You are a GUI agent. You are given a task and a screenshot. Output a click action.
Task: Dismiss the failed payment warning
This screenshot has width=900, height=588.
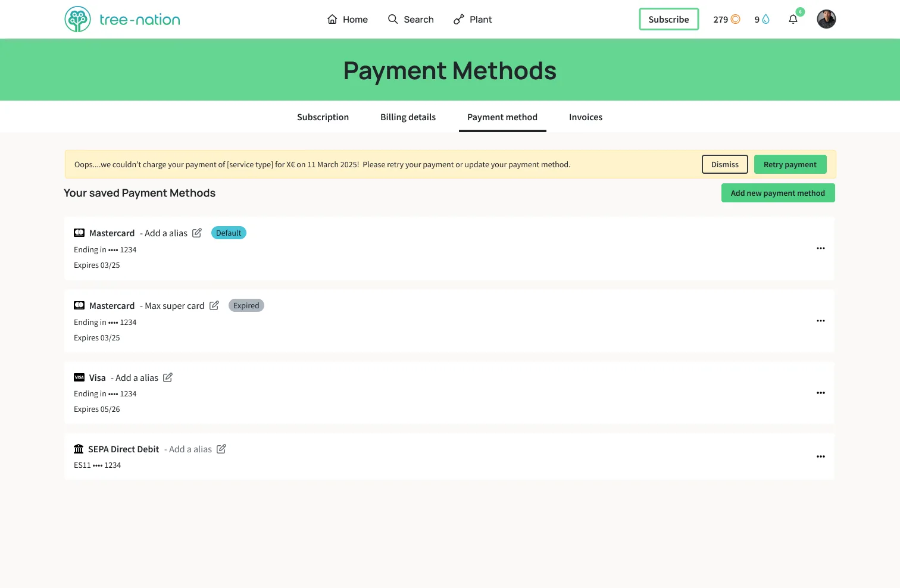click(x=724, y=164)
